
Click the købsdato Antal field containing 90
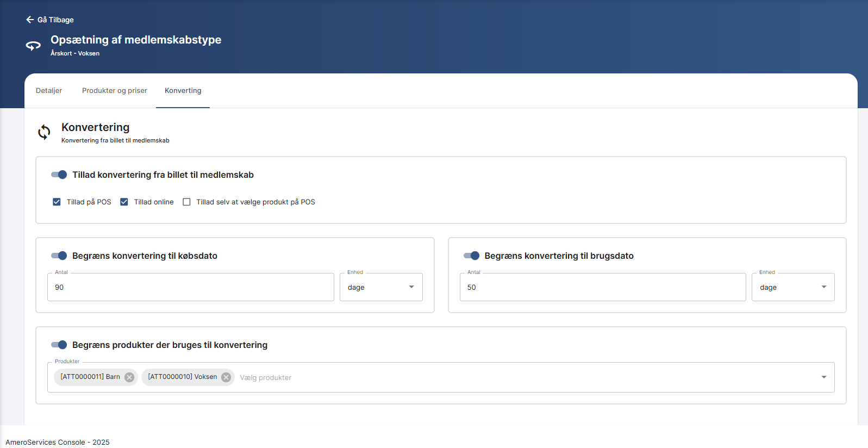click(190, 287)
